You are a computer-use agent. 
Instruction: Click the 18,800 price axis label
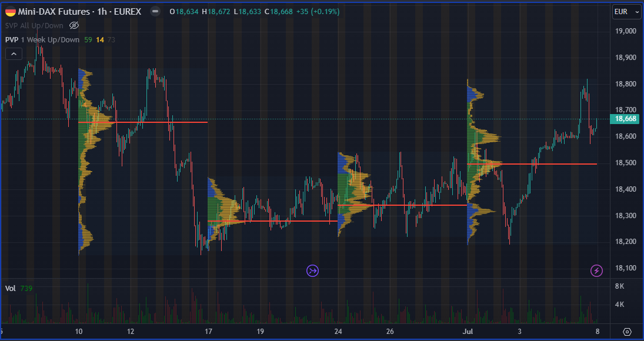[x=626, y=84]
